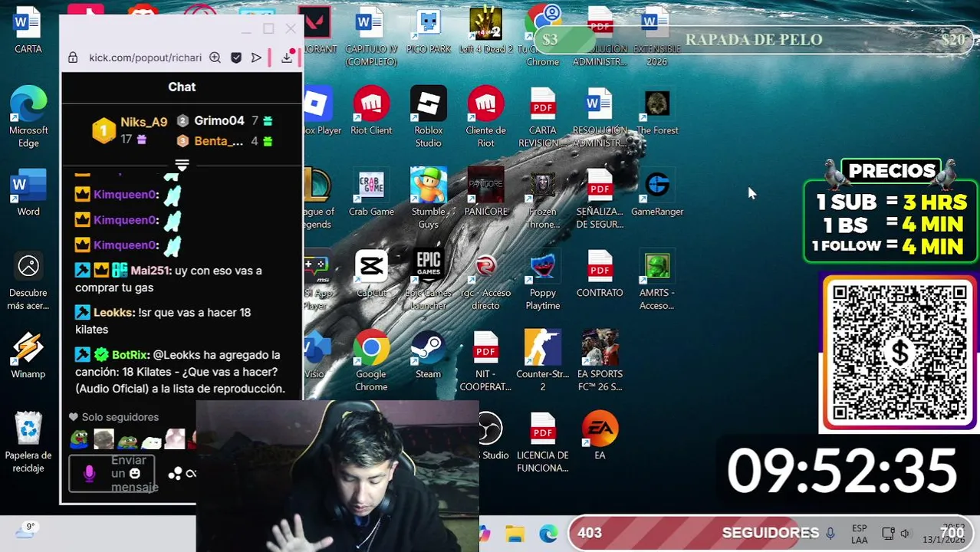Launch Riot Client from the desktop

click(371, 111)
